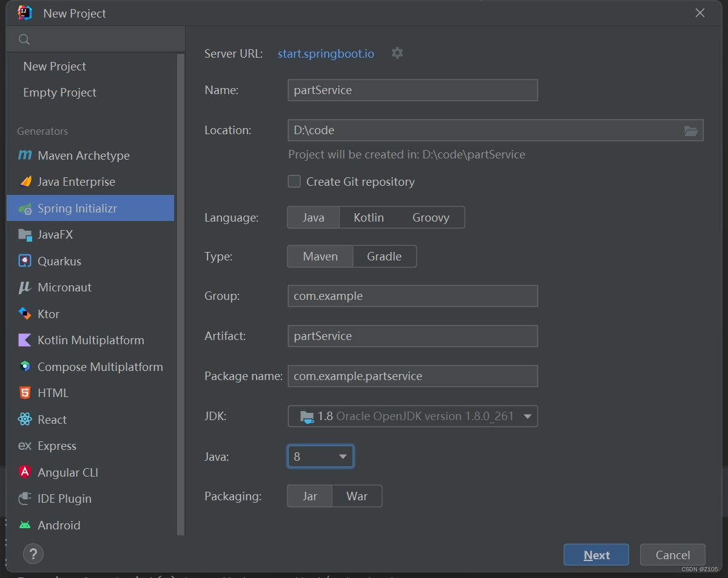The image size is (728, 578).
Task: Click the generator search box
Action: (x=96, y=39)
